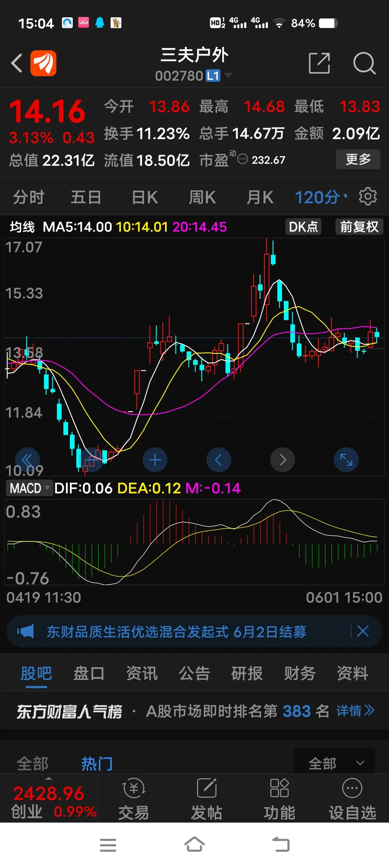Tap the 更多 button
Image resolution: width=389 pixels, height=868 pixels.
pyautogui.click(x=358, y=159)
